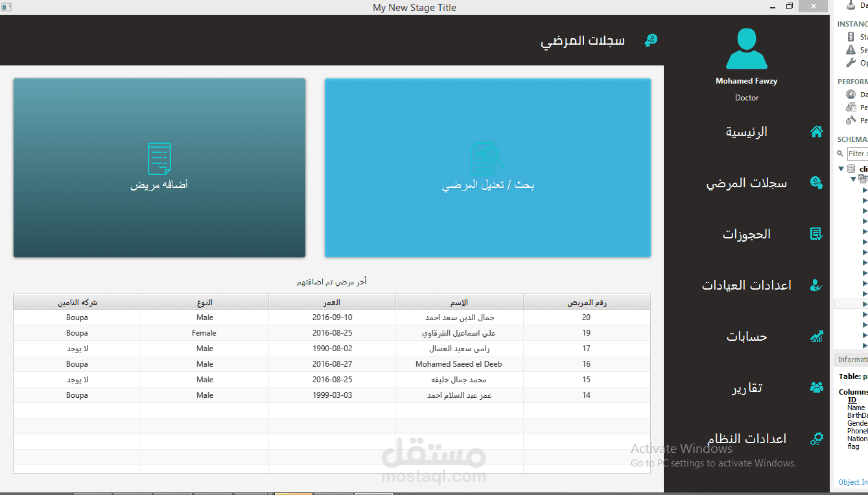Select patient number 14 cell

587,395
